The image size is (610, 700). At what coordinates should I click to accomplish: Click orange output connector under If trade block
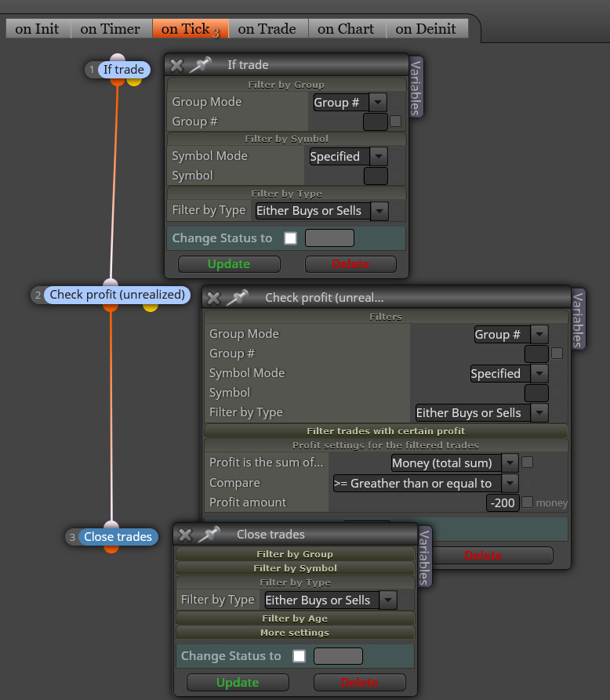tap(118, 82)
